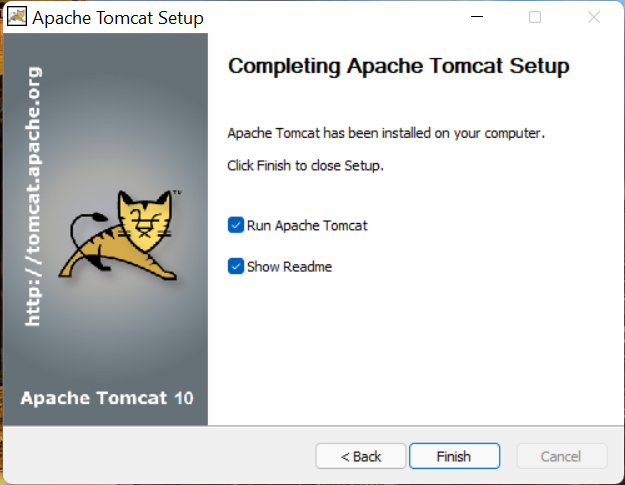The height and width of the screenshot is (485, 625).
Task: Click the "Run Apache Tomcat" label text
Action: [307, 226]
